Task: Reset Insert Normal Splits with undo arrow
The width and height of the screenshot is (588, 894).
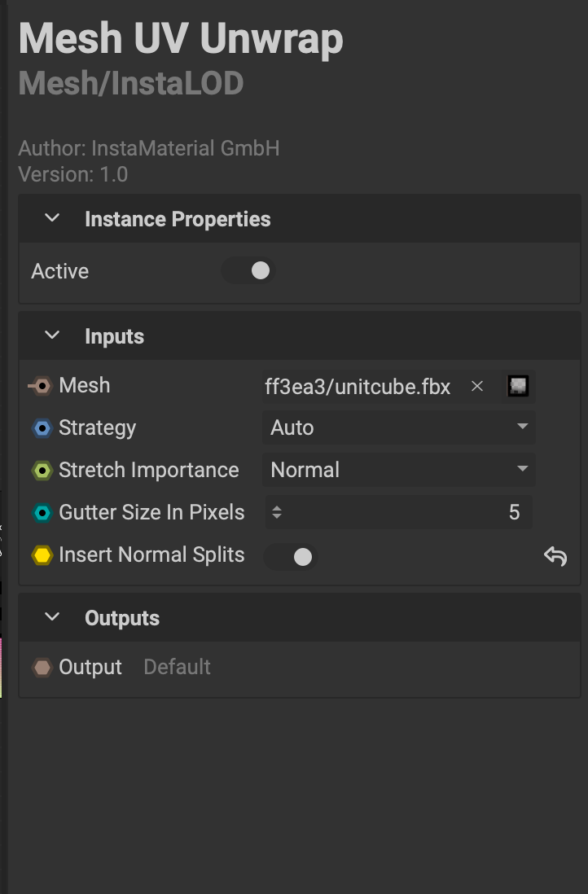Action: (x=555, y=556)
